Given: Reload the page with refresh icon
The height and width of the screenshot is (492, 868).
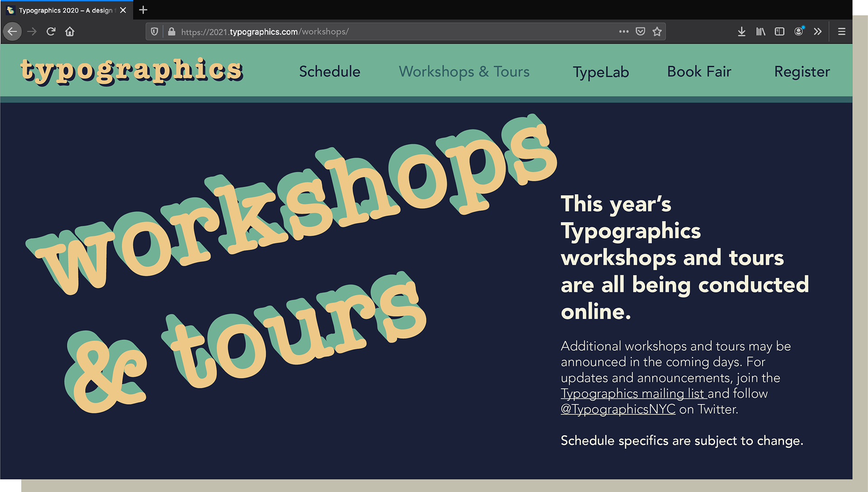Looking at the screenshot, I should [x=51, y=32].
